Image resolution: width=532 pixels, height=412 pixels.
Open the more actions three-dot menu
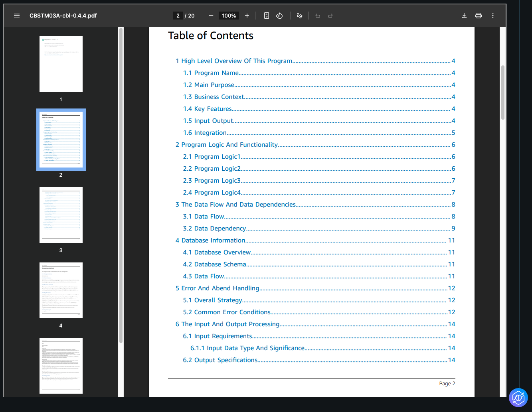[493, 16]
